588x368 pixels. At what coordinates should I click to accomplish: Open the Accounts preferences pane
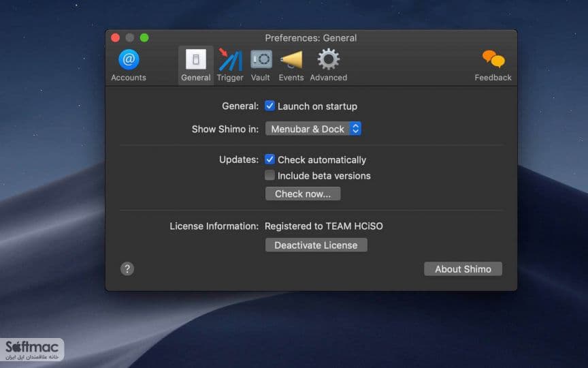point(129,65)
